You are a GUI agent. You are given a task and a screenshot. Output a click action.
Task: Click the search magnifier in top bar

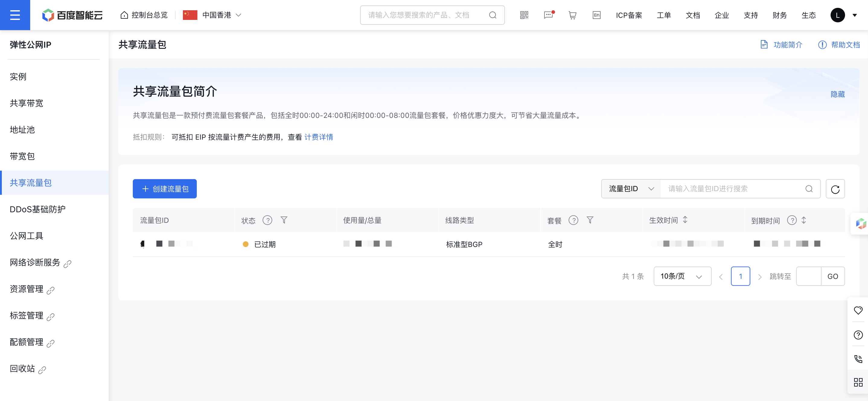(x=492, y=15)
